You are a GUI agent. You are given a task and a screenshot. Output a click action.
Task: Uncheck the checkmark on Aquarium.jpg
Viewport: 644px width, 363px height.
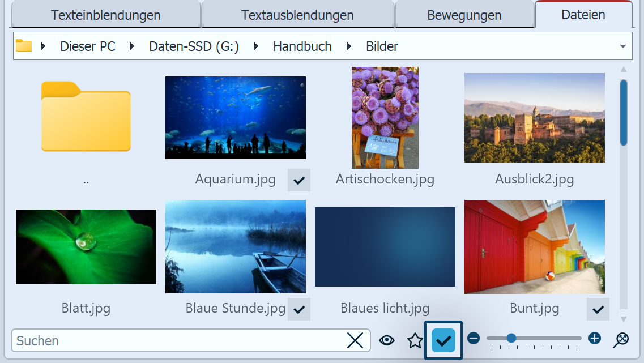[298, 180]
